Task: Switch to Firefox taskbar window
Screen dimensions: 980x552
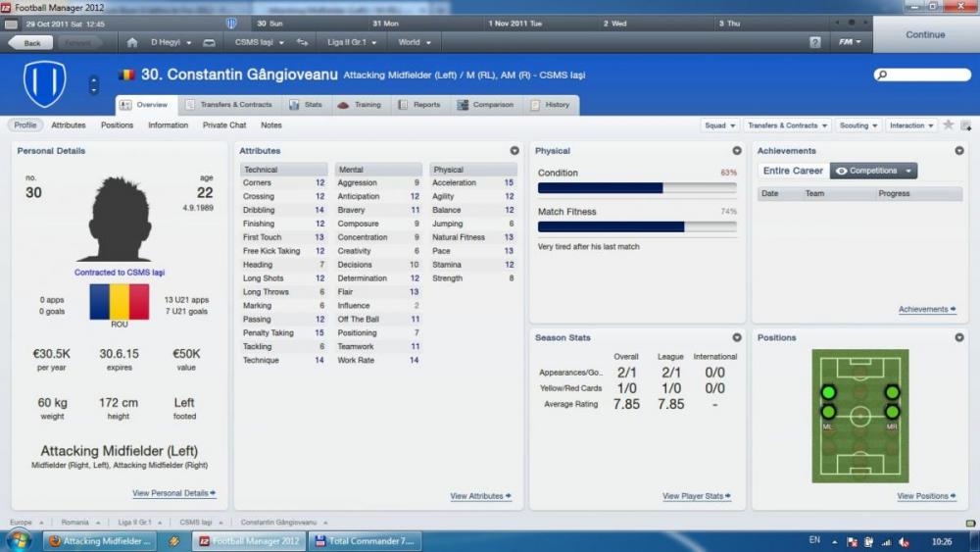Action: 100,541
